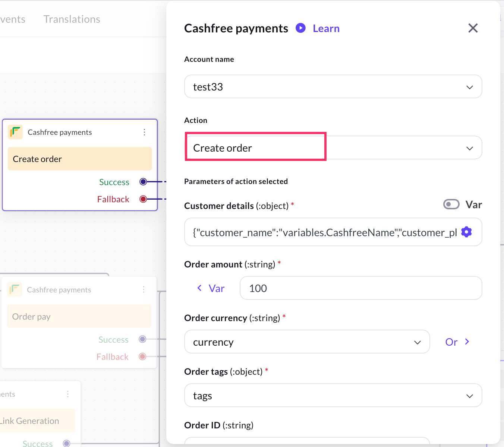Click the Success output connector on Create order
Image resolution: width=504 pixels, height=447 pixels.
point(143,182)
